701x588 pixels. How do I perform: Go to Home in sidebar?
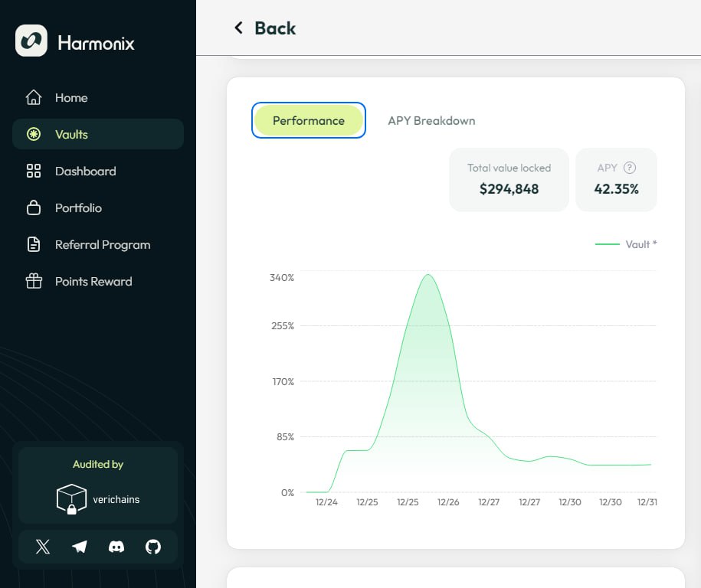pos(98,97)
